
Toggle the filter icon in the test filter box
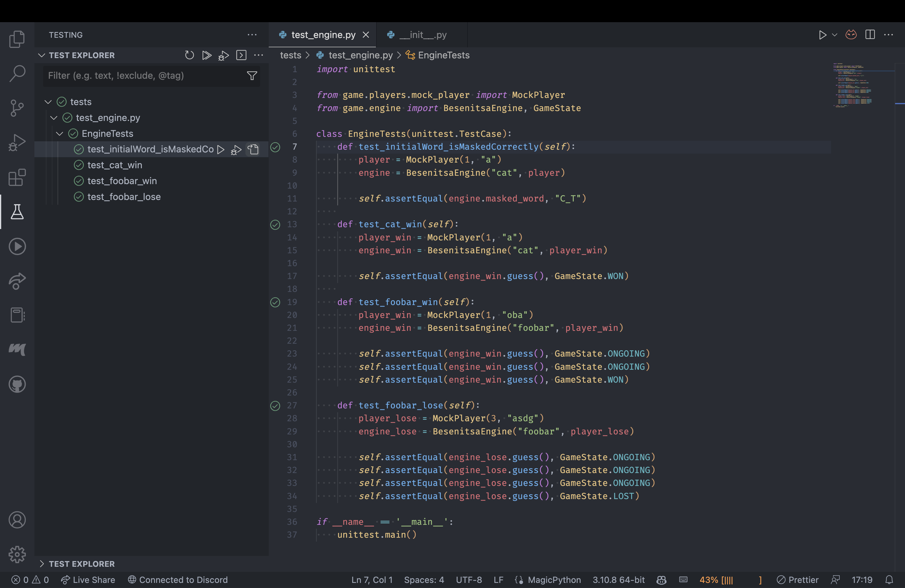click(252, 76)
